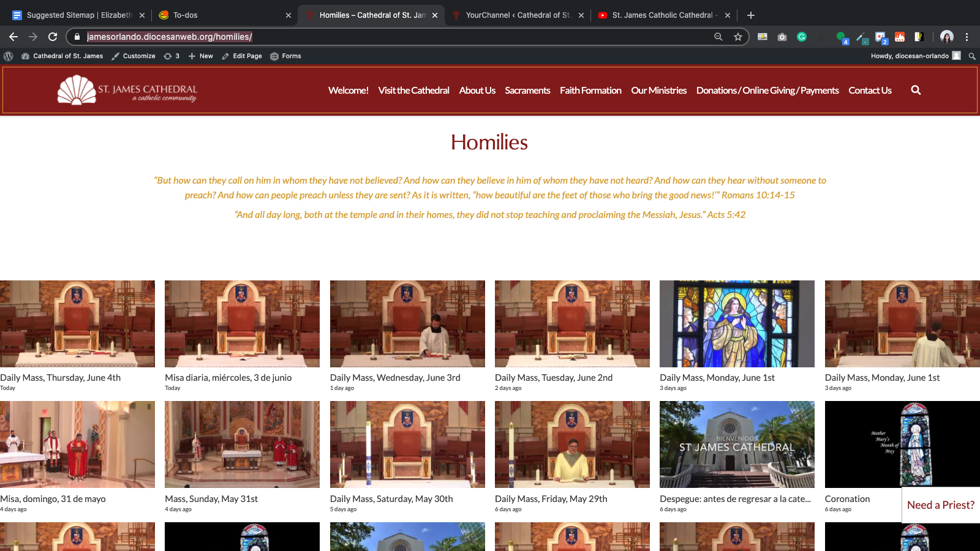Open the St. James Cathedral logo
Image resolution: width=980 pixels, height=551 pixels.
coord(127,90)
